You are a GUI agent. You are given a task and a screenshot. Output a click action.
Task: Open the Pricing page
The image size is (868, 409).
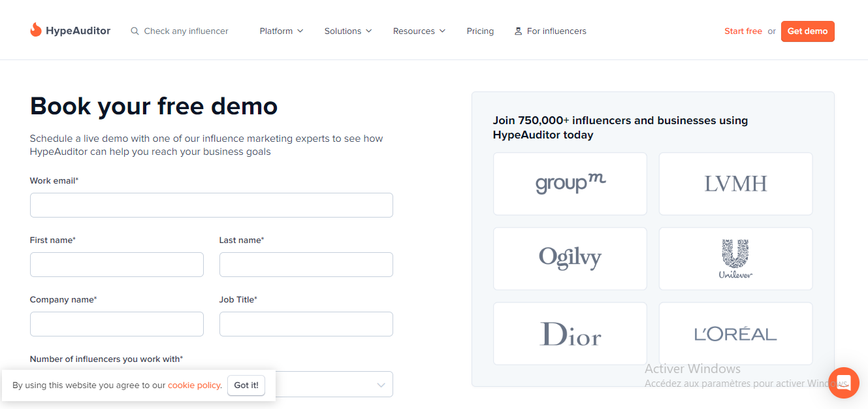pos(480,31)
